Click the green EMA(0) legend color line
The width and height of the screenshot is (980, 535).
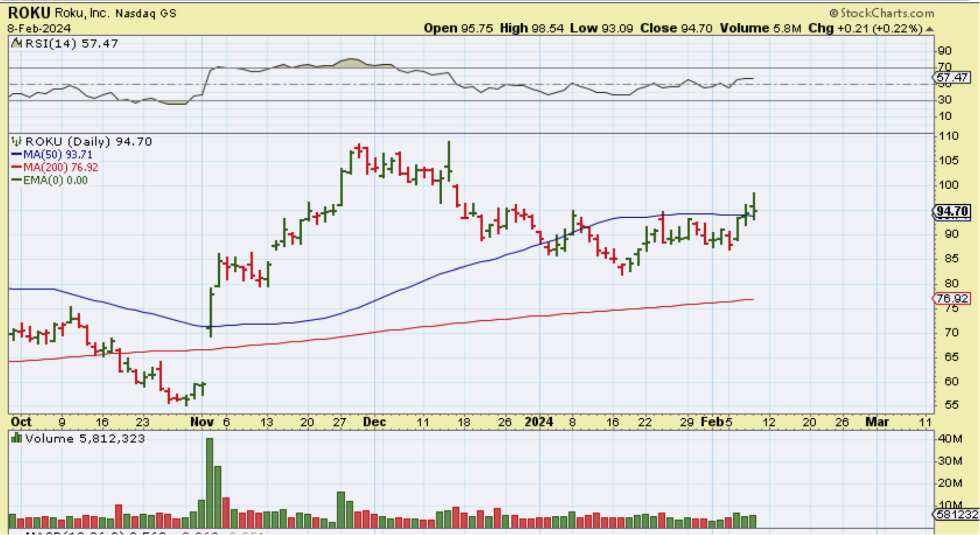pos(16,180)
